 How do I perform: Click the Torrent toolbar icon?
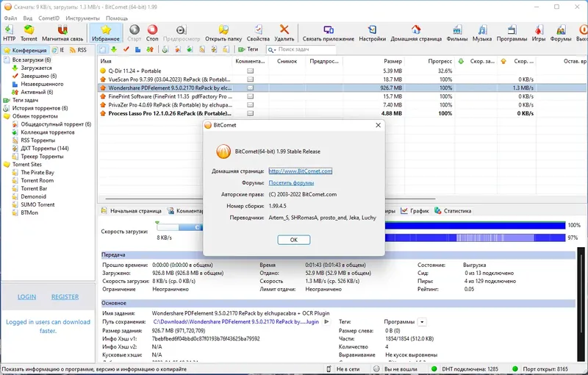[29, 29]
